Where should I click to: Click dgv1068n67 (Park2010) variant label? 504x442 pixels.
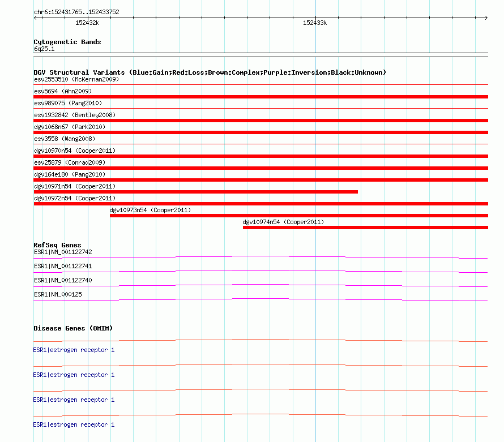pyautogui.click(x=70, y=127)
